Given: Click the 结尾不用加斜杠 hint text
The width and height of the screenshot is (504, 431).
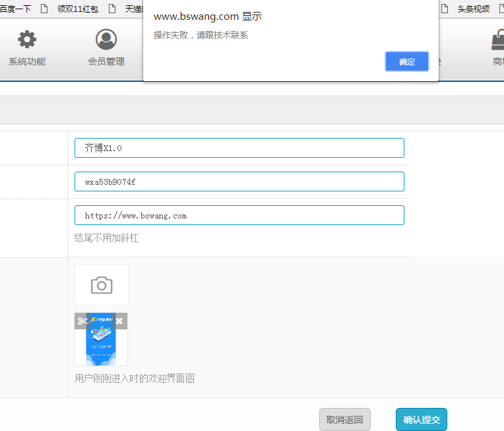Looking at the screenshot, I should pyautogui.click(x=106, y=238).
